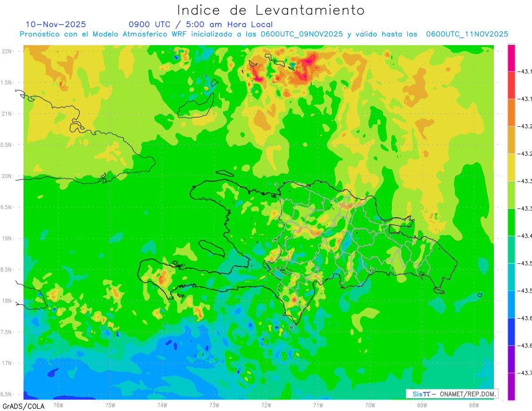Click the '17N' latitude label
Screen dimensions: 532x411
point(8,363)
